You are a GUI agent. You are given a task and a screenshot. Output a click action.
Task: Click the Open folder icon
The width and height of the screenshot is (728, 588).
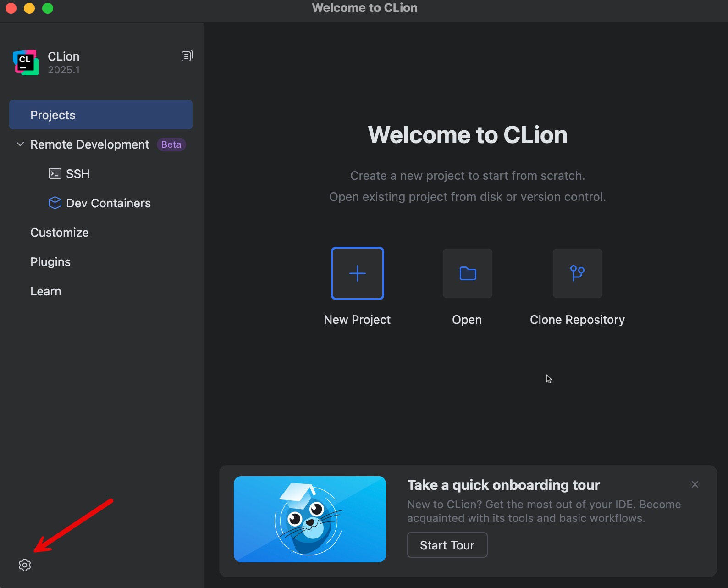click(467, 273)
